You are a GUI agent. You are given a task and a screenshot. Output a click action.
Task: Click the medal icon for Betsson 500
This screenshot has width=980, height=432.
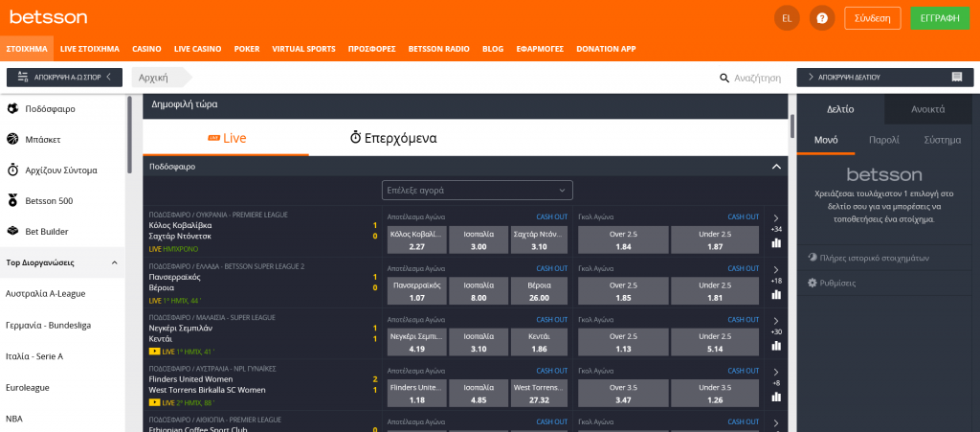(12, 201)
